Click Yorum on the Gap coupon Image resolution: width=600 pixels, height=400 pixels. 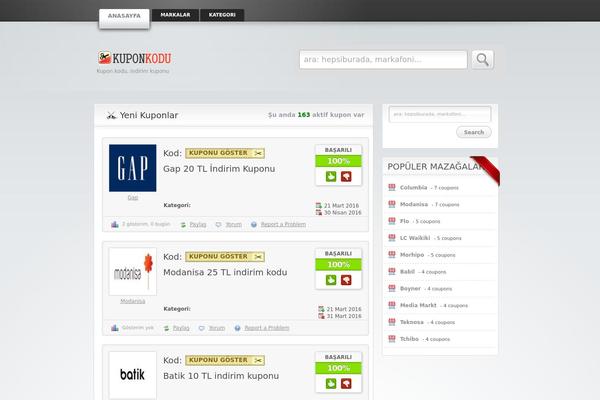click(233, 224)
